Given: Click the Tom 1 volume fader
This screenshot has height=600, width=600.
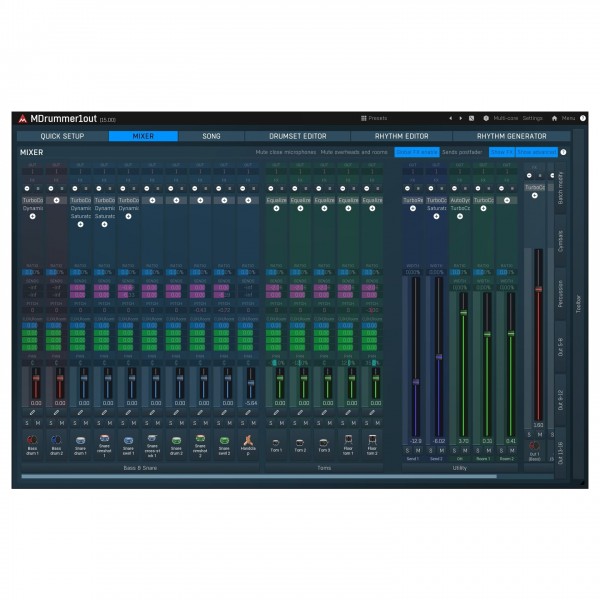Looking at the screenshot, I should click(276, 380).
